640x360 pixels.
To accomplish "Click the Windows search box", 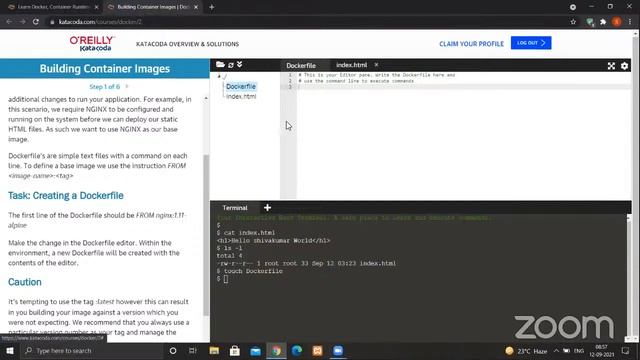I will 92,351.
